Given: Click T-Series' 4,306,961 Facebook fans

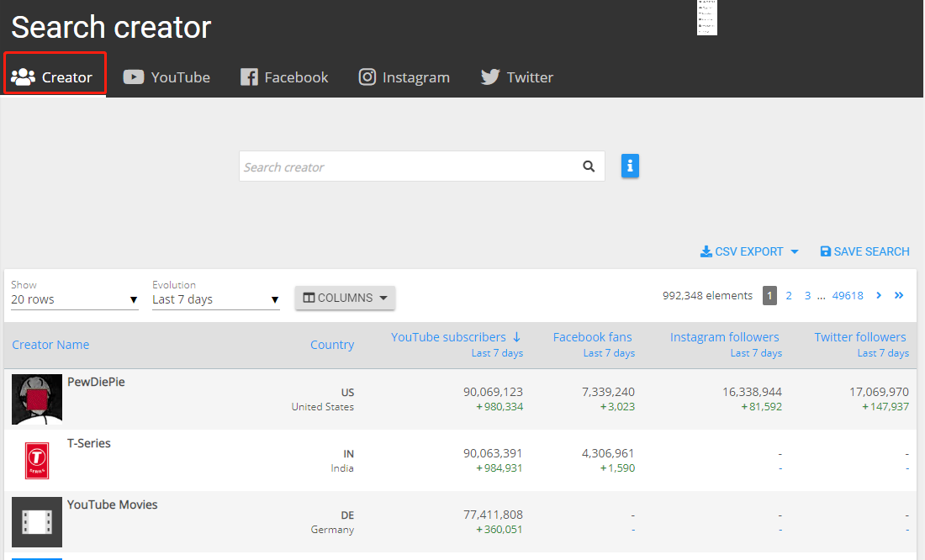Looking at the screenshot, I should pos(608,453).
